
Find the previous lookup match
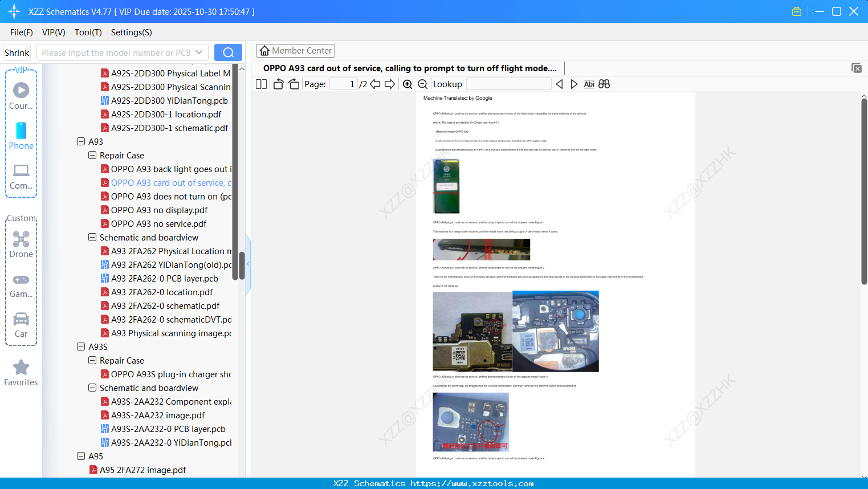559,84
